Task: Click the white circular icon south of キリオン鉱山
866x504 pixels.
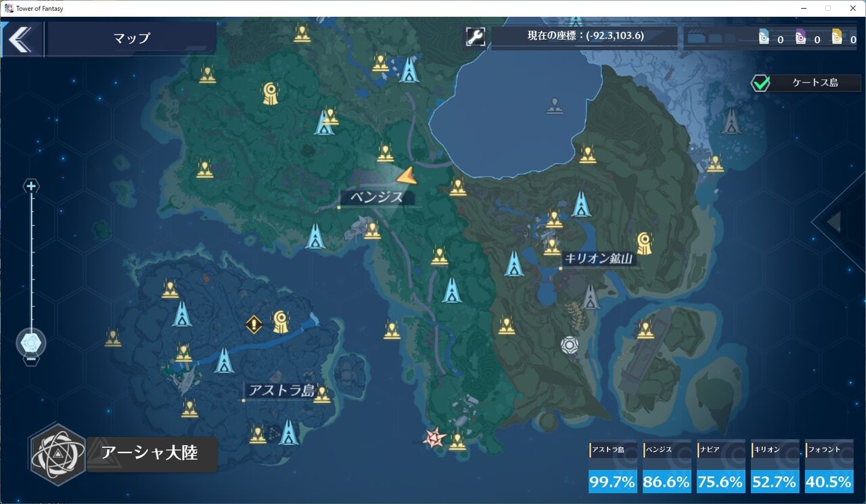Action: tap(570, 345)
